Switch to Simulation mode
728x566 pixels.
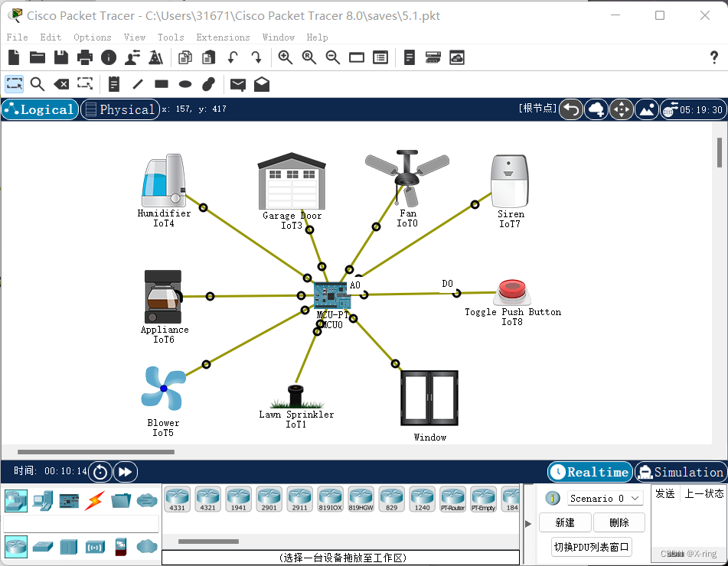(681, 472)
